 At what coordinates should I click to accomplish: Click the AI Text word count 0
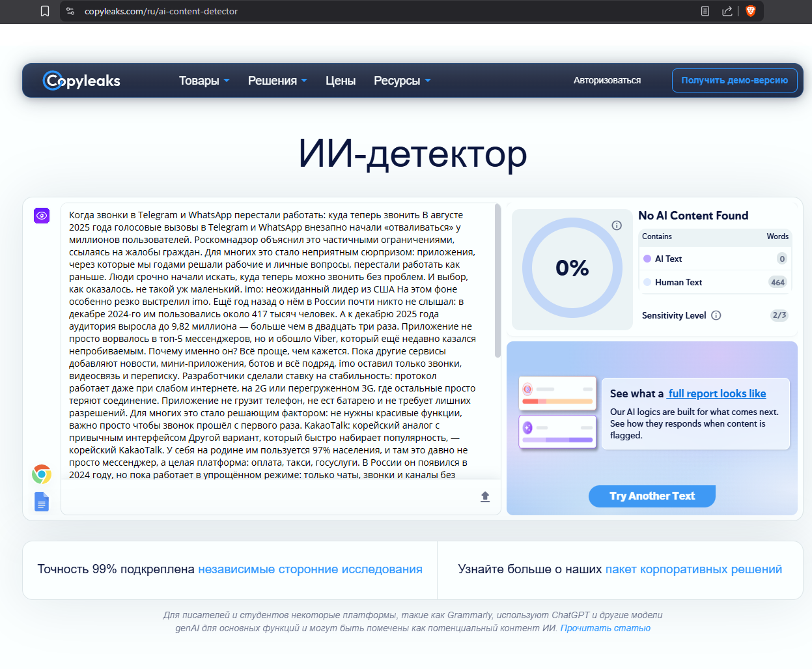782,259
